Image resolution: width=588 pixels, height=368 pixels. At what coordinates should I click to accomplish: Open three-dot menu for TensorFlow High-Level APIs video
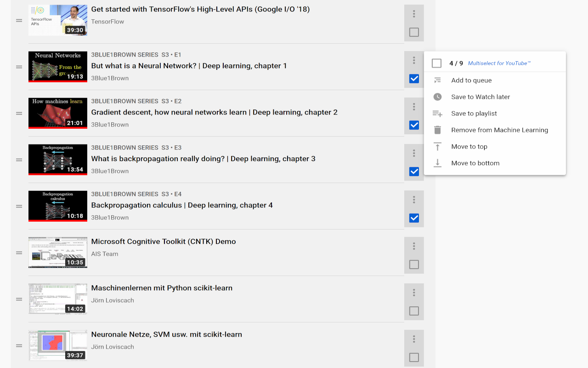coord(414,14)
